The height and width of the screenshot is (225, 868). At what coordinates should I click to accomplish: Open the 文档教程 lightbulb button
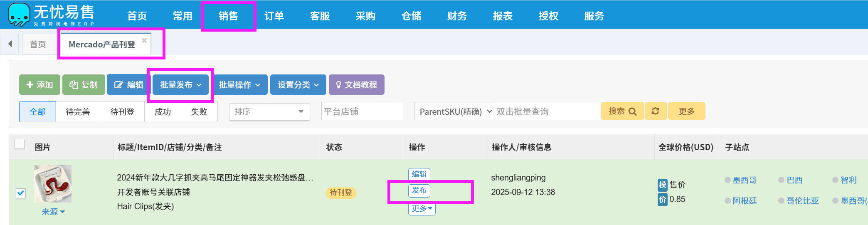(356, 85)
